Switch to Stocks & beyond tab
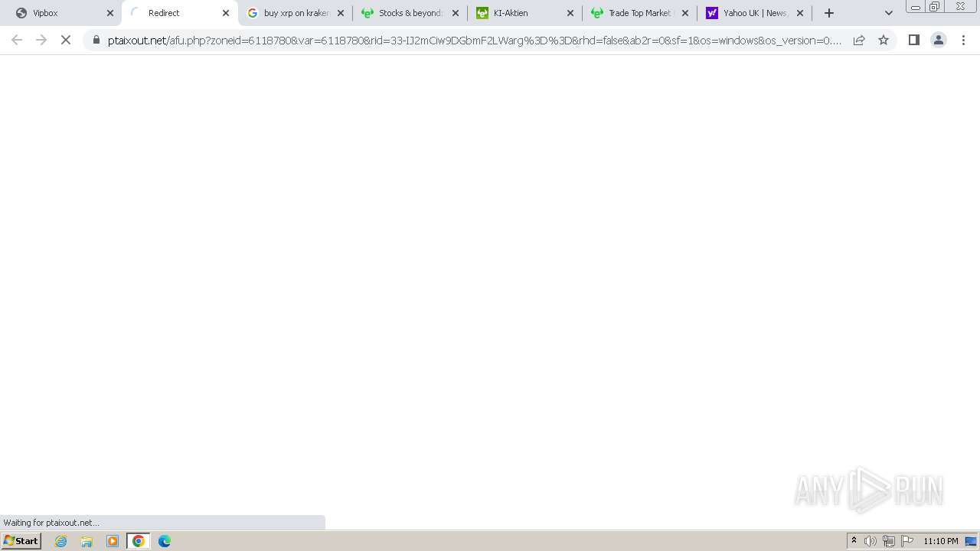The width and height of the screenshot is (980, 551). coord(410,13)
